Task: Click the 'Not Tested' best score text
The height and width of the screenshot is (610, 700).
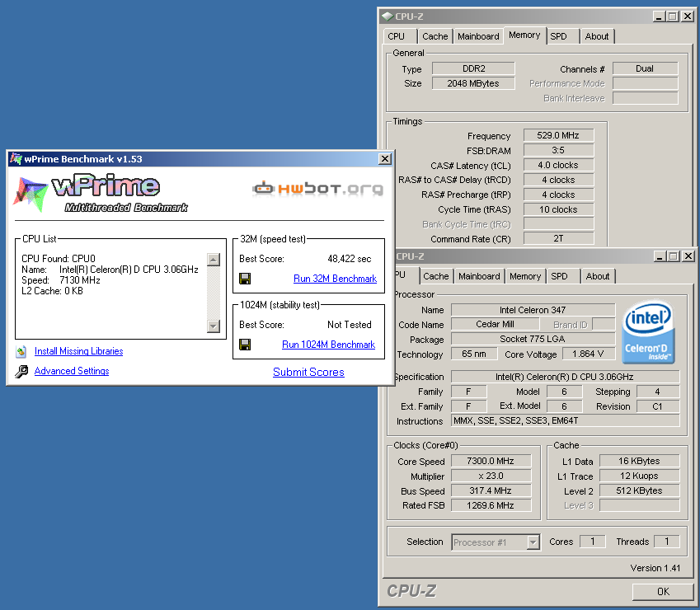Action: coord(349,325)
